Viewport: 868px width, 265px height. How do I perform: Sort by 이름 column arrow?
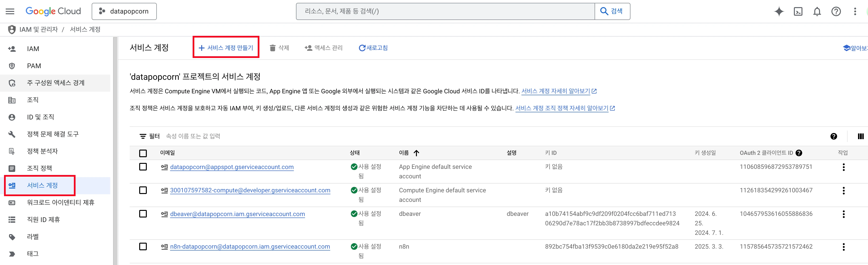416,153
